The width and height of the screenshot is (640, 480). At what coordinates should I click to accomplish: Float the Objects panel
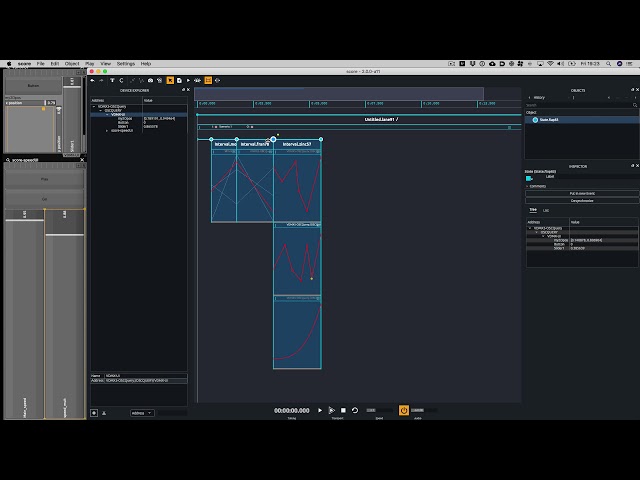[x=633, y=90]
